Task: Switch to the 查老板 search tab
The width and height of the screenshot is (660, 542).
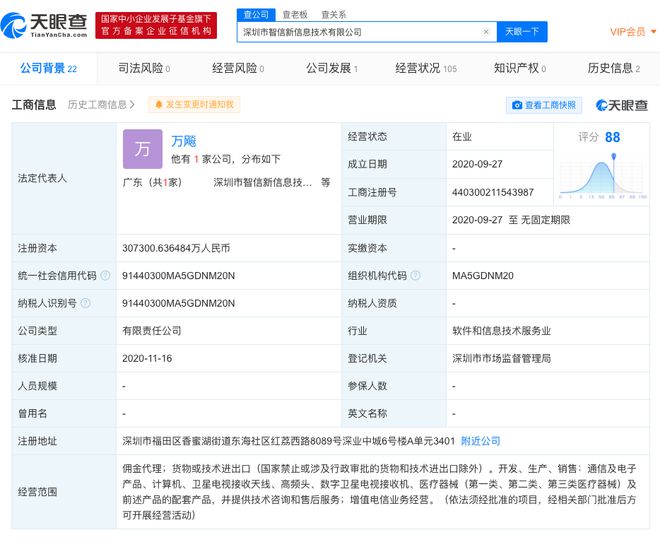Action: [294, 14]
